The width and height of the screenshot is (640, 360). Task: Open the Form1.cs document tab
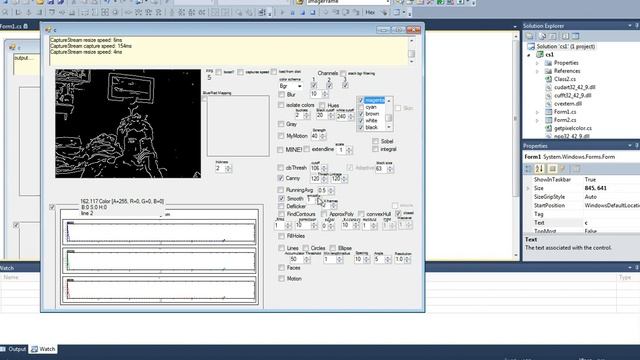[x=14, y=26]
